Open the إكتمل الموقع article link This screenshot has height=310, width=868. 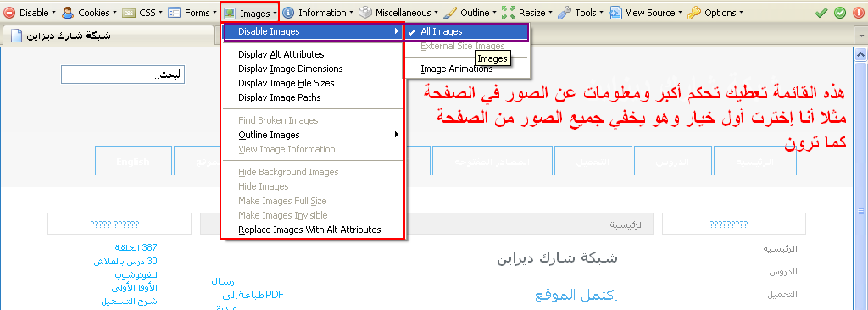click(x=576, y=295)
